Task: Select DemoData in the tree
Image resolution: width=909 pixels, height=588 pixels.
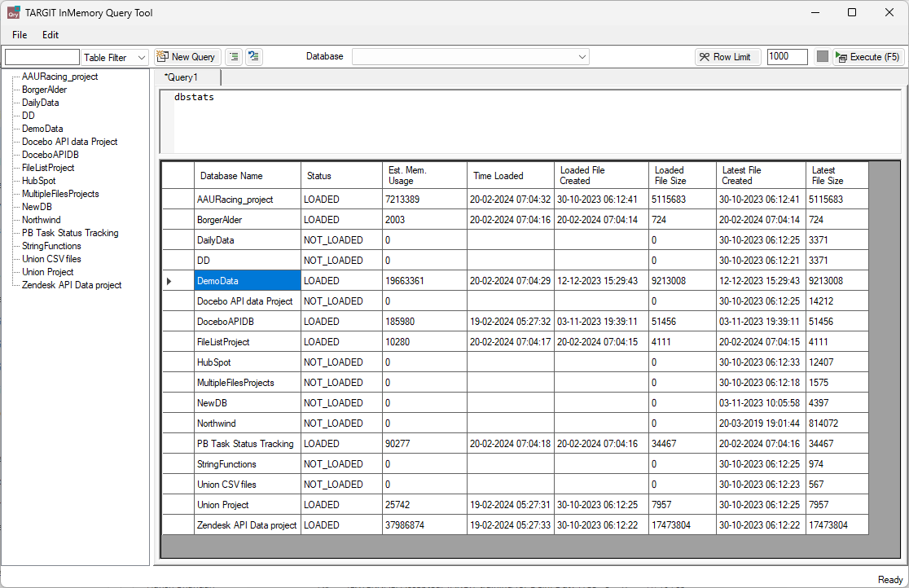Action: (42, 129)
